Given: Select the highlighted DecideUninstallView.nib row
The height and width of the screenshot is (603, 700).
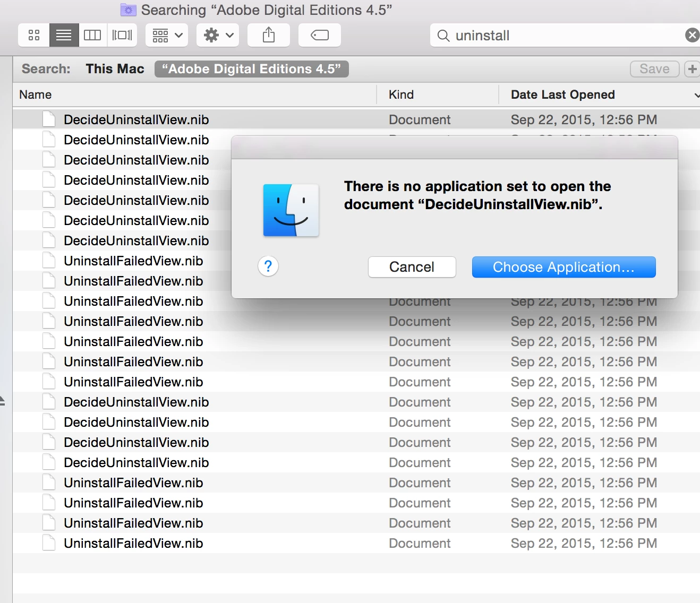Looking at the screenshot, I should 356,119.
